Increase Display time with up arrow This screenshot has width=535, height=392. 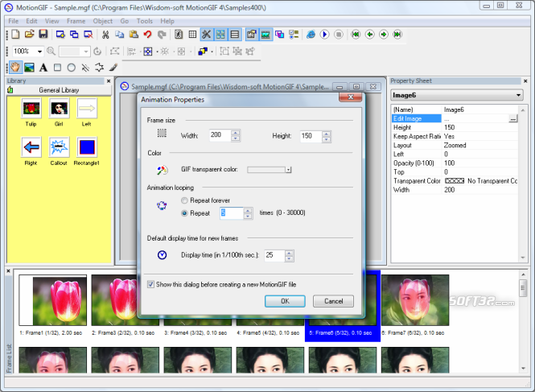289,253
